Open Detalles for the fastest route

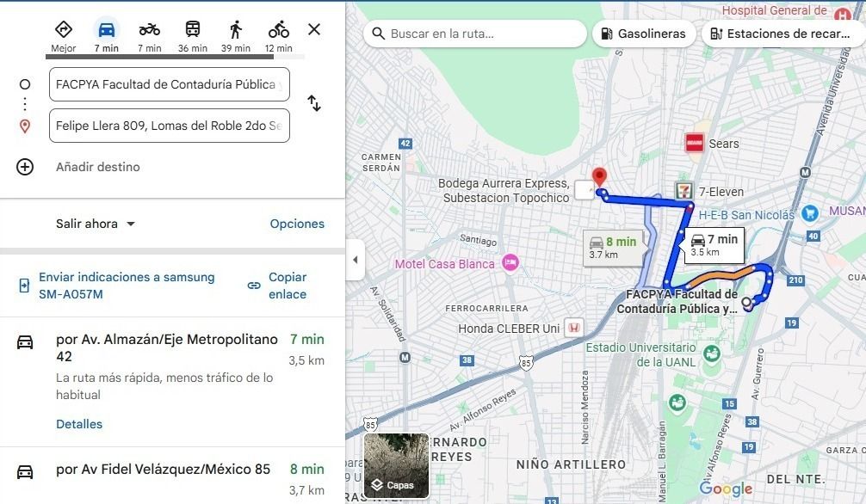[79, 424]
